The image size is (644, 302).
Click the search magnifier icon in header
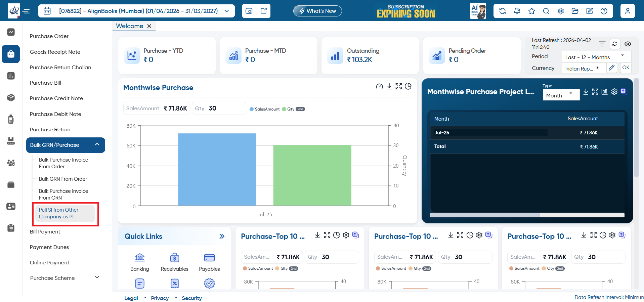(546, 11)
